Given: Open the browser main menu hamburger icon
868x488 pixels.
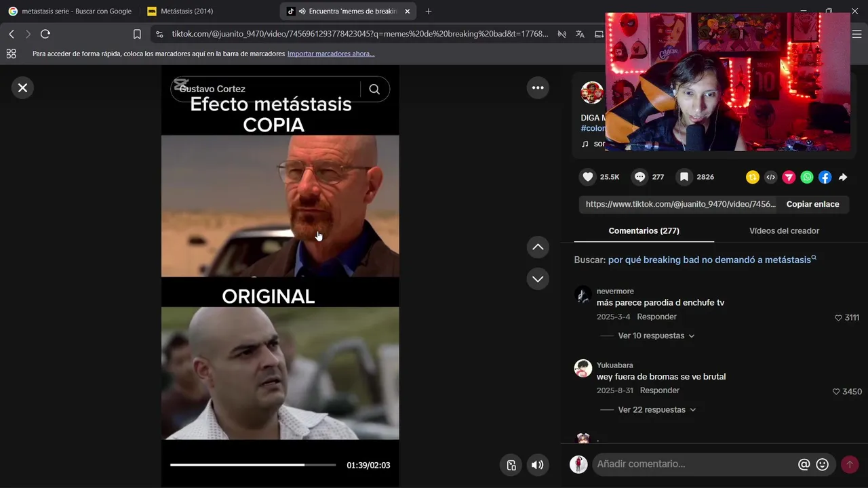Looking at the screenshot, I should coord(857,34).
